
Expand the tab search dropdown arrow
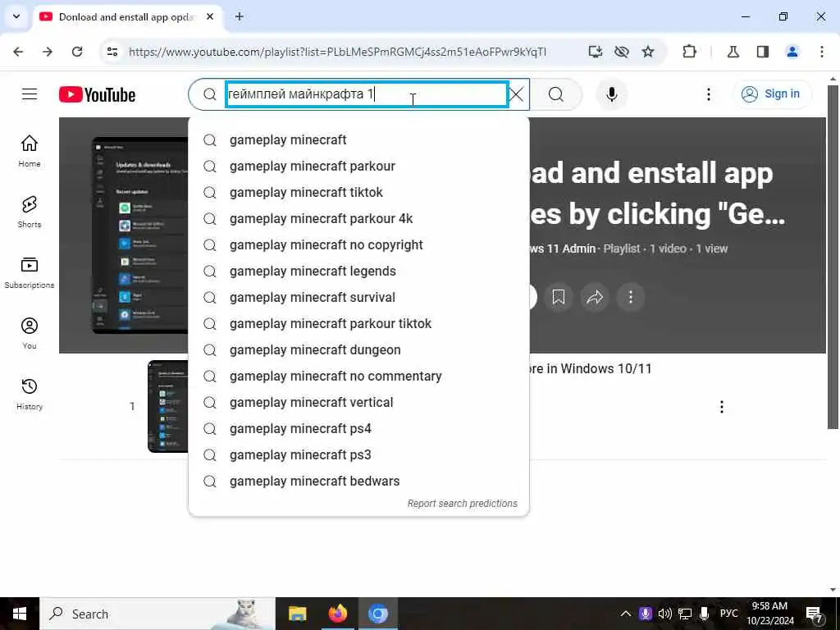[x=16, y=16]
